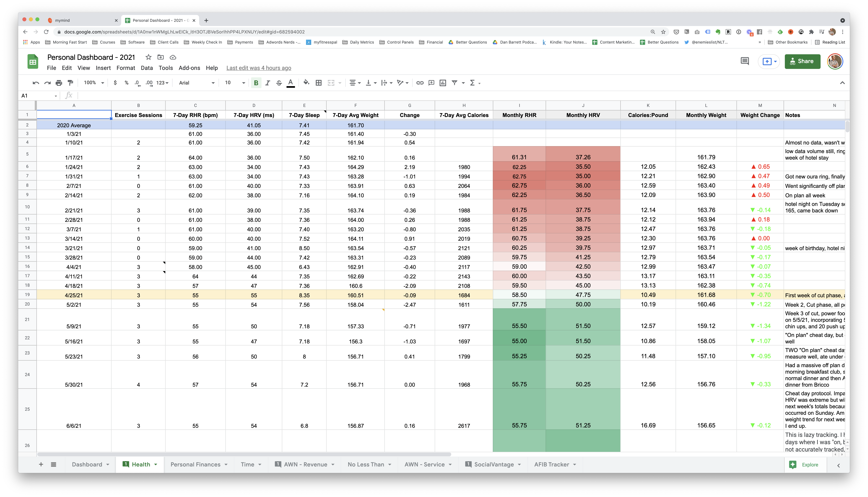Click the Present/upload button near Share
This screenshot has height=497, width=868.
[769, 61]
